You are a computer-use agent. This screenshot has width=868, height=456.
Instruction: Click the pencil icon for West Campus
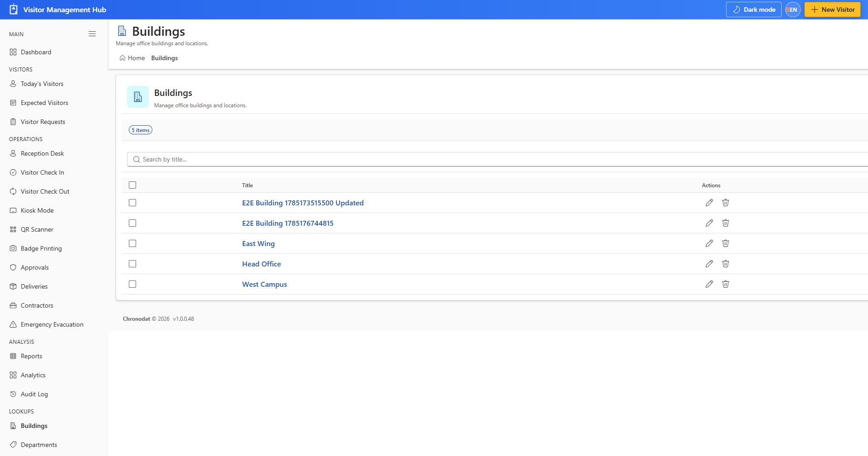(x=709, y=284)
